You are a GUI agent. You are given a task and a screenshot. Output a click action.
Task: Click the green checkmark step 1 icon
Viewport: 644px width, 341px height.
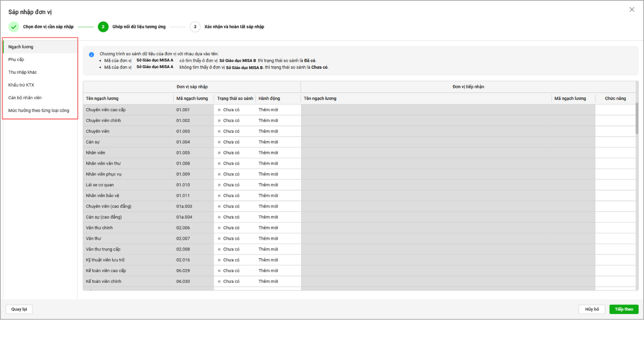pos(14,27)
